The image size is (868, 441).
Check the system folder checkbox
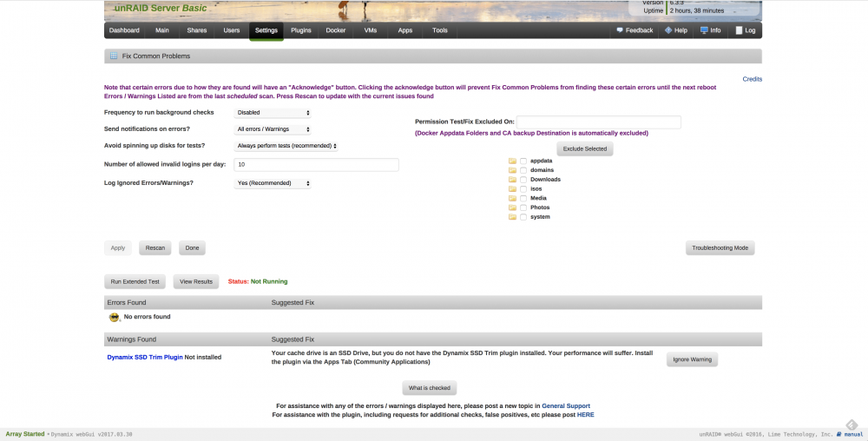[x=523, y=217]
